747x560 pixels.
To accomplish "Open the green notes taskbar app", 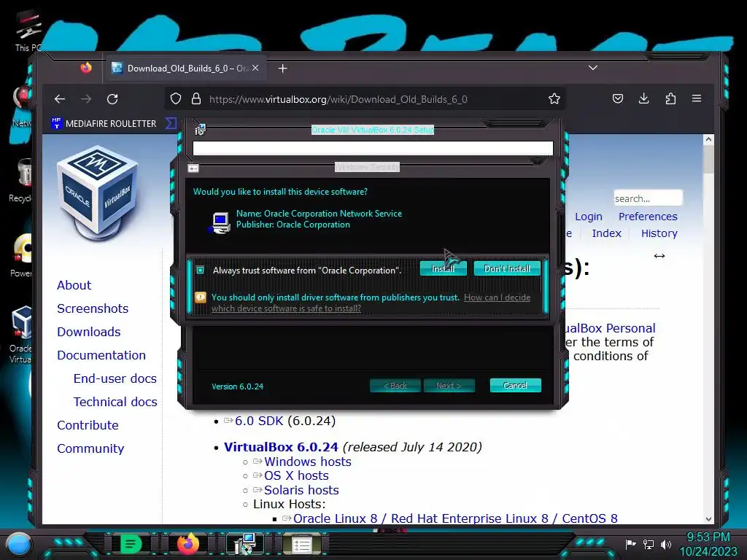I will [x=131, y=544].
